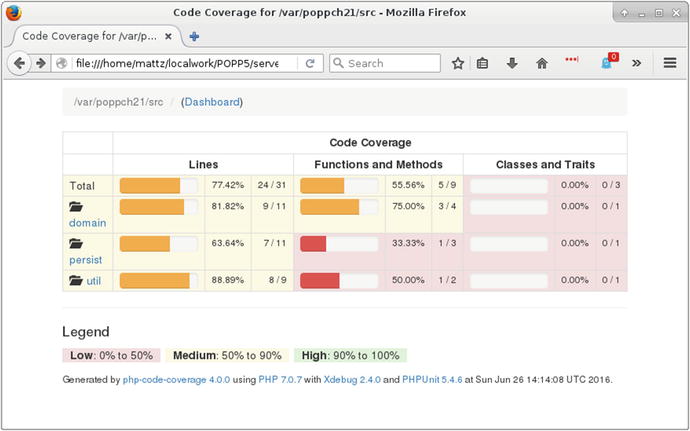Open the util folder link
The image size is (690, 431).
point(96,281)
